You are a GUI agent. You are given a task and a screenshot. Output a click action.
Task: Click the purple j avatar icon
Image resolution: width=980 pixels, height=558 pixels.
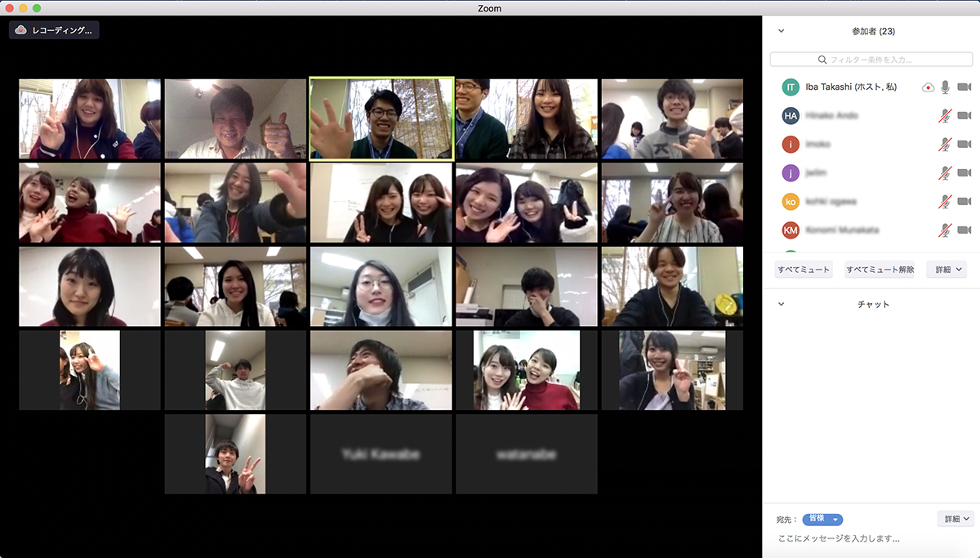point(790,172)
